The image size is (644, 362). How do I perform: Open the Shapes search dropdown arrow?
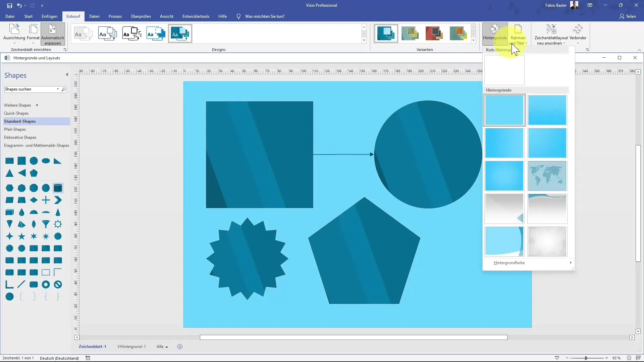57,89
